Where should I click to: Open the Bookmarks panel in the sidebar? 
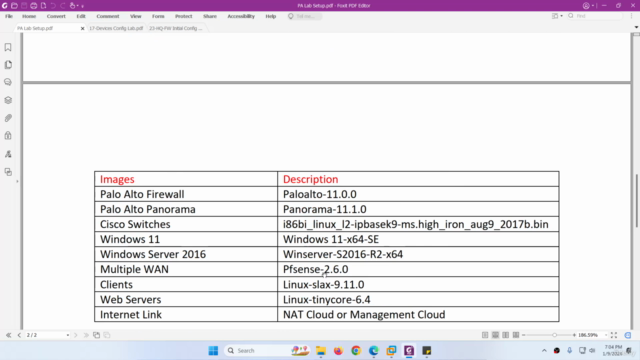coord(8,47)
